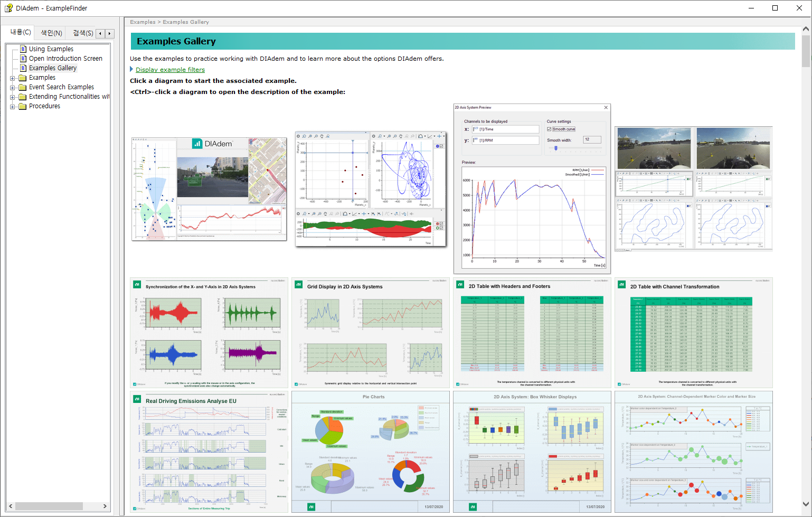Click the Examples Gallery heading banner
This screenshot has height=517, width=812.
click(462, 41)
